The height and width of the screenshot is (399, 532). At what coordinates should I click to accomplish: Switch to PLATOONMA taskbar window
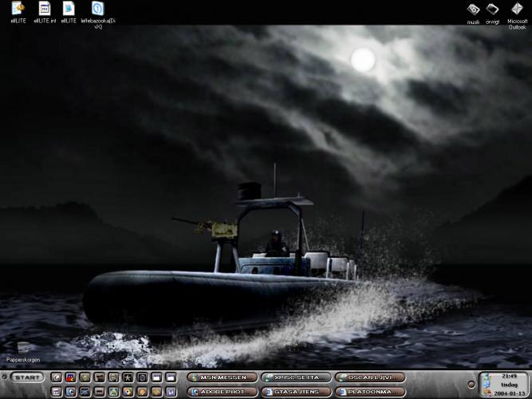pos(370,392)
